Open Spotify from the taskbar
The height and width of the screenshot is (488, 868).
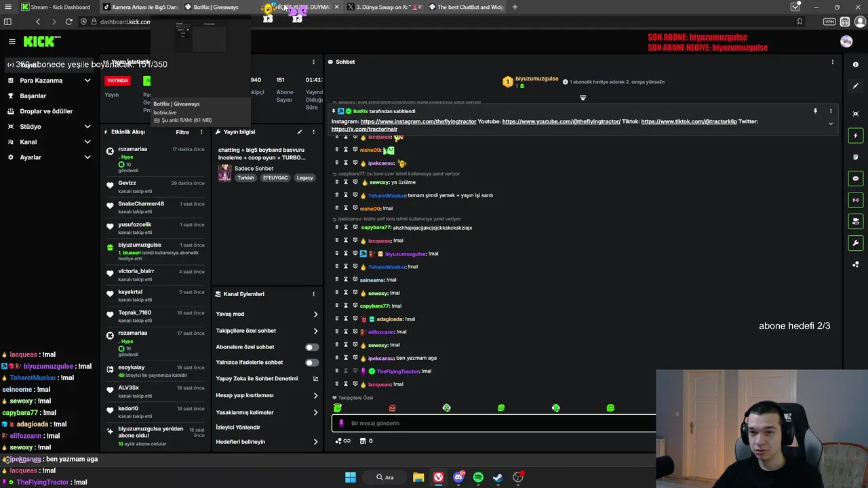(478, 477)
